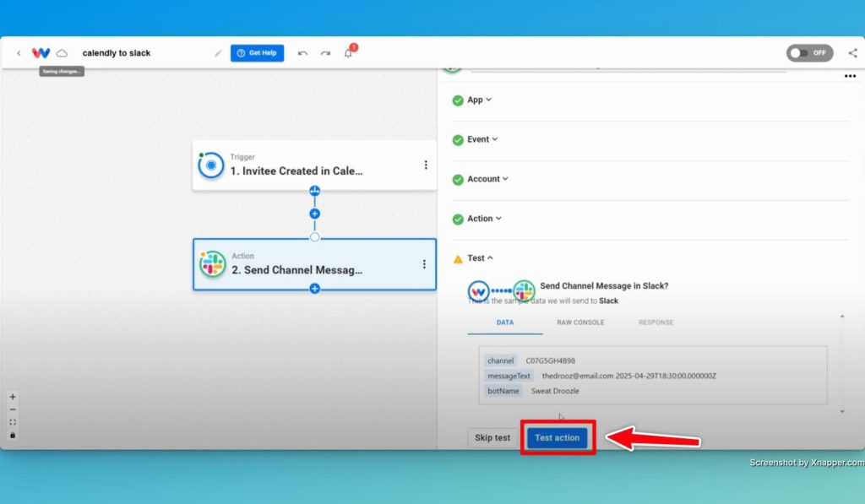Zoom in on the canvas
865x504 pixels.
click(13, 397)
